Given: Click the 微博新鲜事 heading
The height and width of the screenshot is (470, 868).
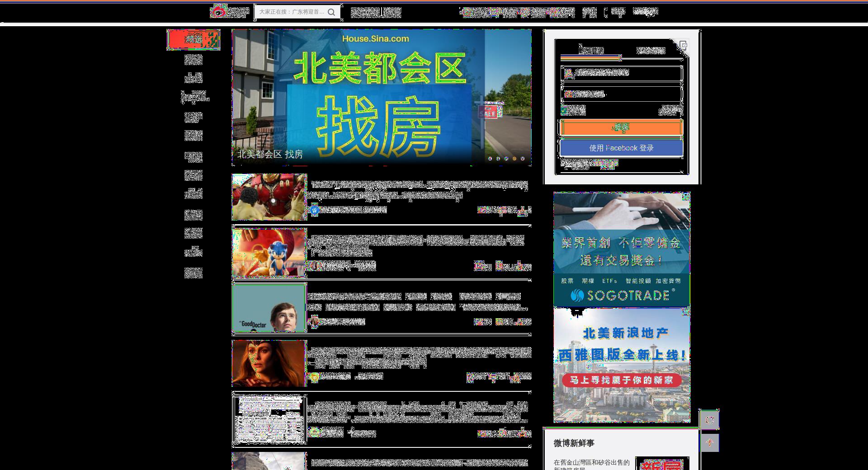Looking at the screenshot, I should click(x=574, y=443).
